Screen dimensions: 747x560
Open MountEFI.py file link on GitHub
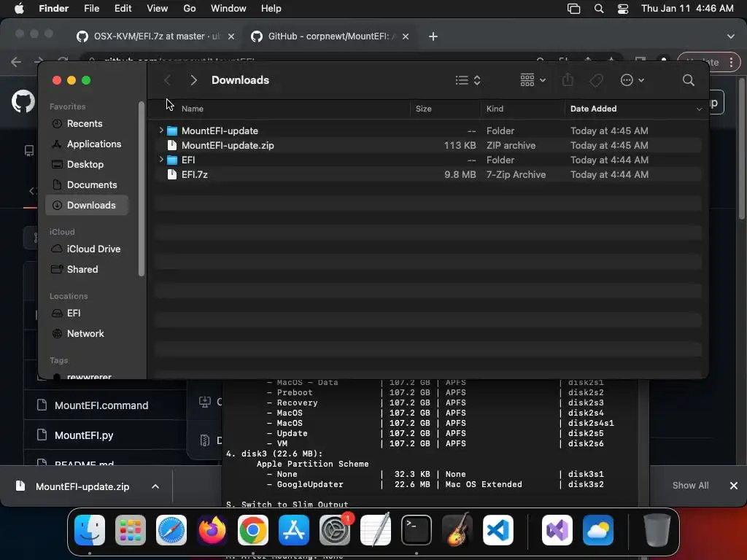[84, 435]
